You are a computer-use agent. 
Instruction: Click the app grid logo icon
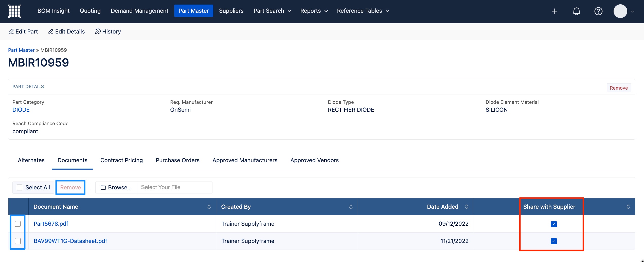pos(14,11)
